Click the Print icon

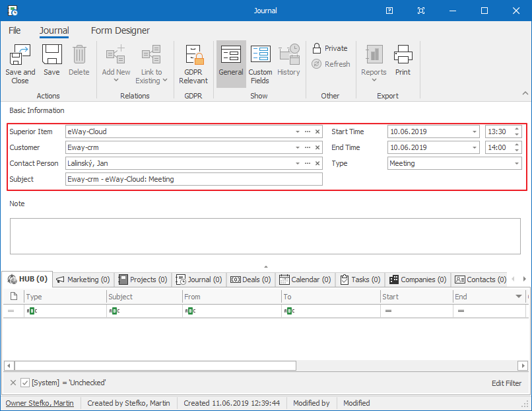pyautogui.click(x=403, y=55)
